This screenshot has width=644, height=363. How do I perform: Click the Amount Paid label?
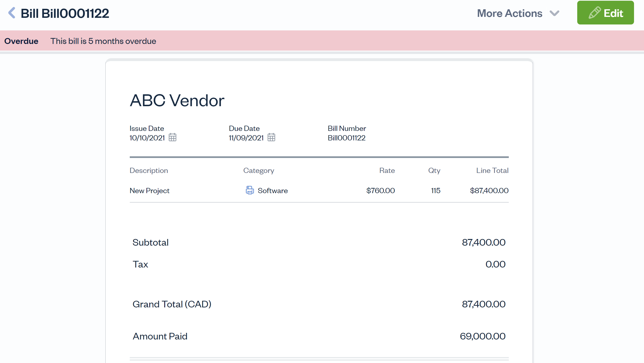[x=160, y=336]
